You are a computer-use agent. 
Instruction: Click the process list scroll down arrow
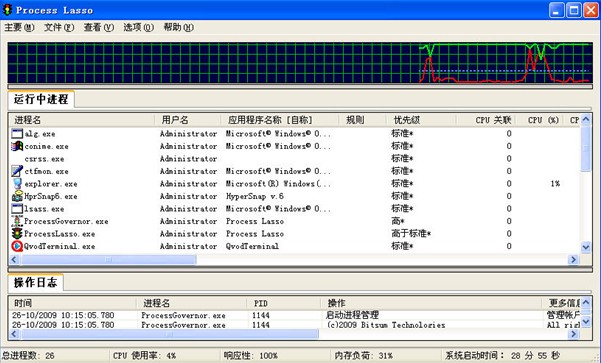point(586,247)
